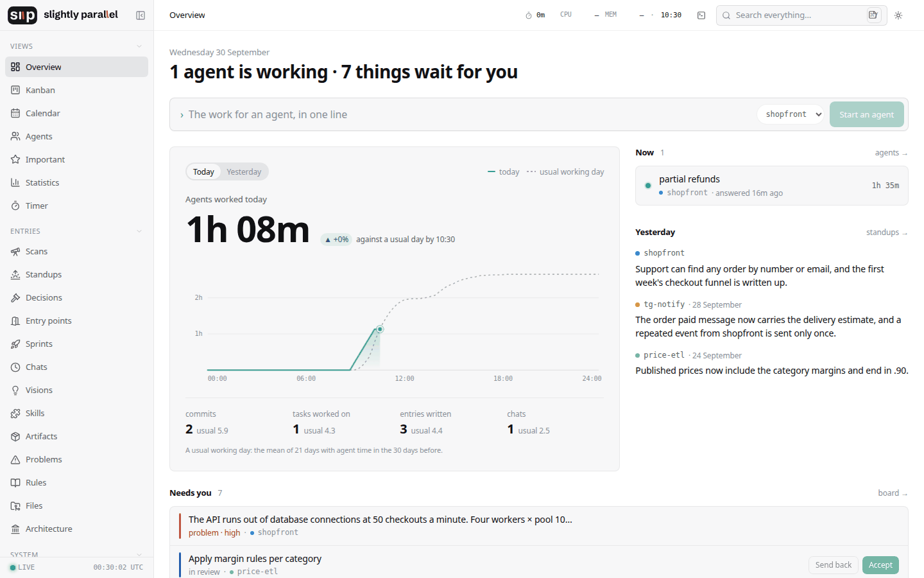Image resolution: width=924 pixels, height=578 pixels.
Task: Collapse the sidebar panel icon
Action: [x=141, y=15]
